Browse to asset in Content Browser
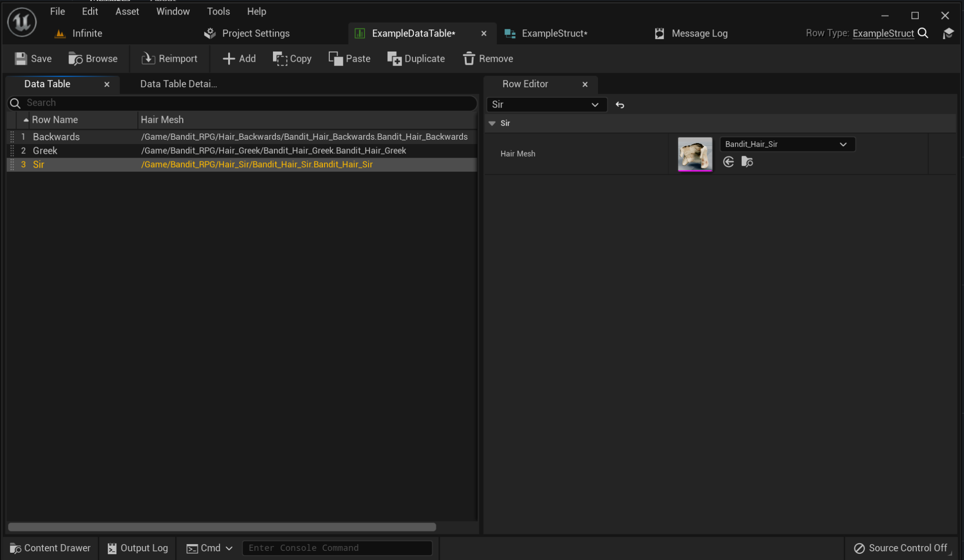The image size is (964, 560). 93,59
